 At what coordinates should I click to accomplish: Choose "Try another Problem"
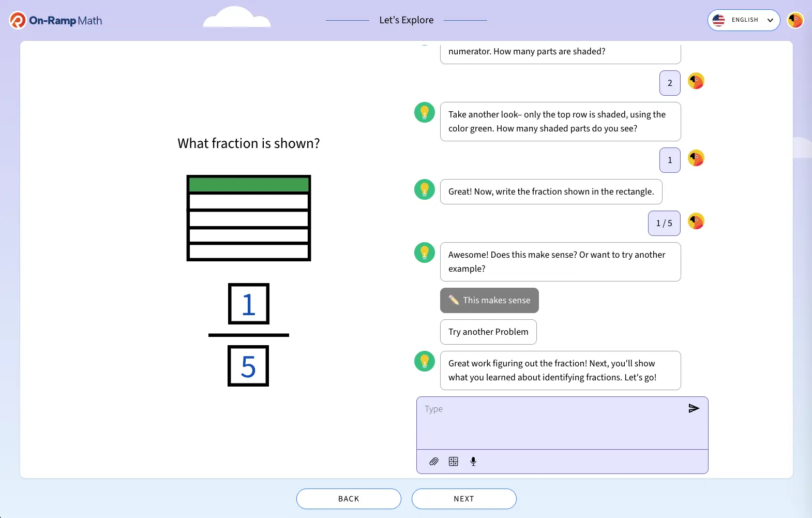pos(488,332)
